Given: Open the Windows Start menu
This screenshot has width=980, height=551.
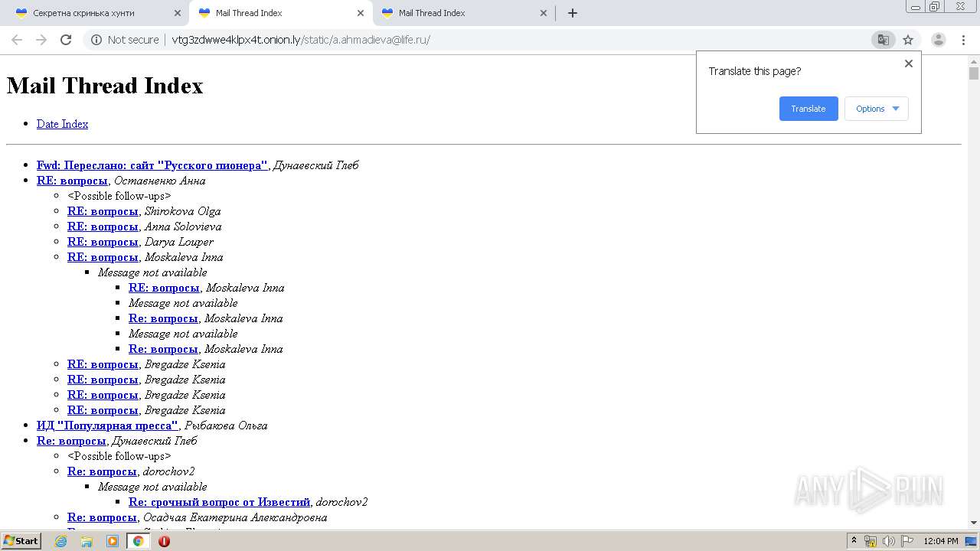Looking at the screenshot, I should 21,541.
